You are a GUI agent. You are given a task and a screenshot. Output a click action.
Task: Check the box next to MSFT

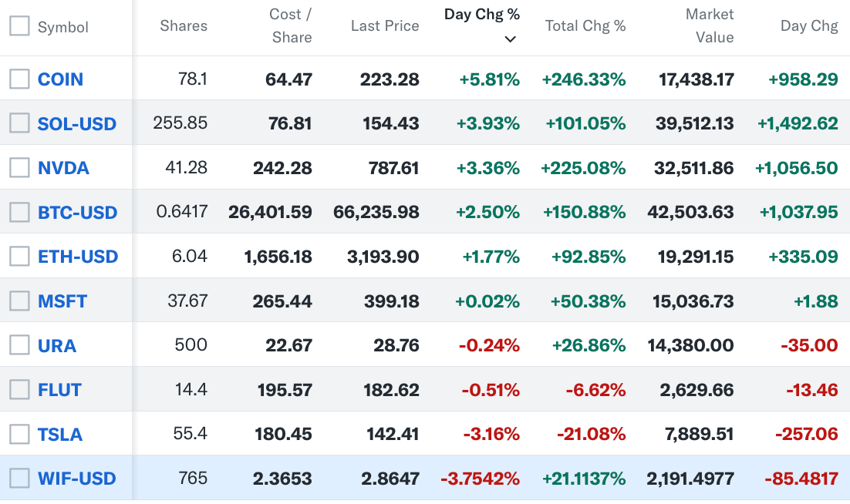pos(19,301)
